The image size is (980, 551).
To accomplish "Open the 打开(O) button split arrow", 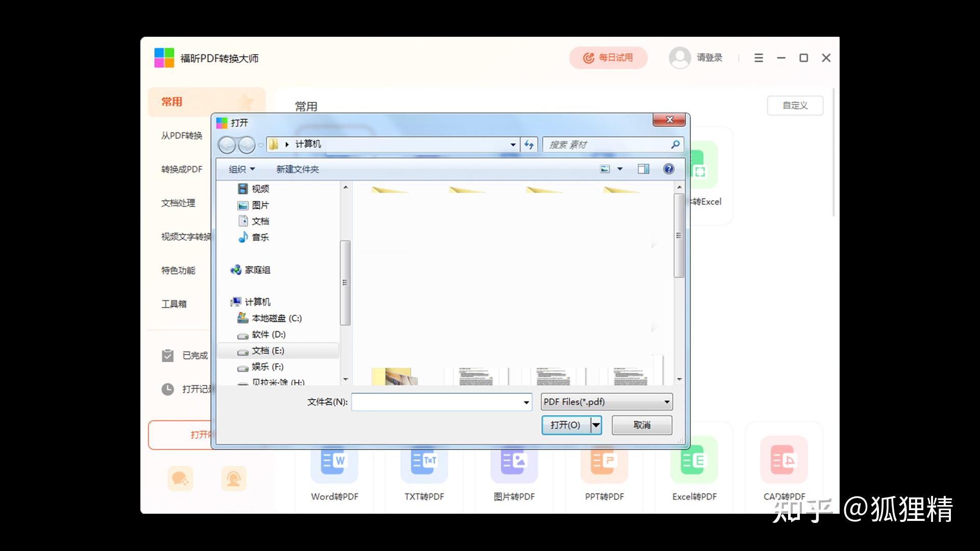I will 596,425.
